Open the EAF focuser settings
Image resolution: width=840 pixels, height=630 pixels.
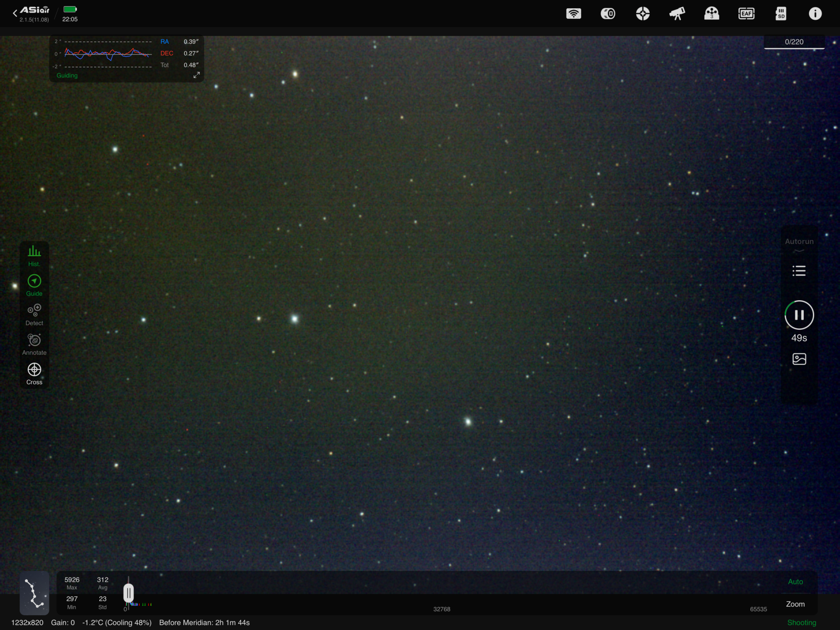click(x=746, y=14)
